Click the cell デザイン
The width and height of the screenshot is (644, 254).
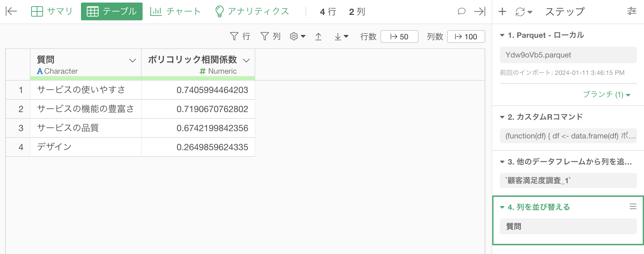[x=86, y=147]
